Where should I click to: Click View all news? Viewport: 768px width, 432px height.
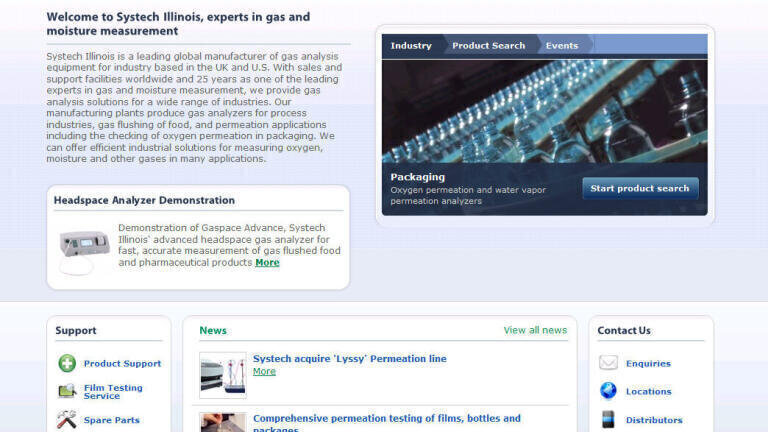[535, 330]
